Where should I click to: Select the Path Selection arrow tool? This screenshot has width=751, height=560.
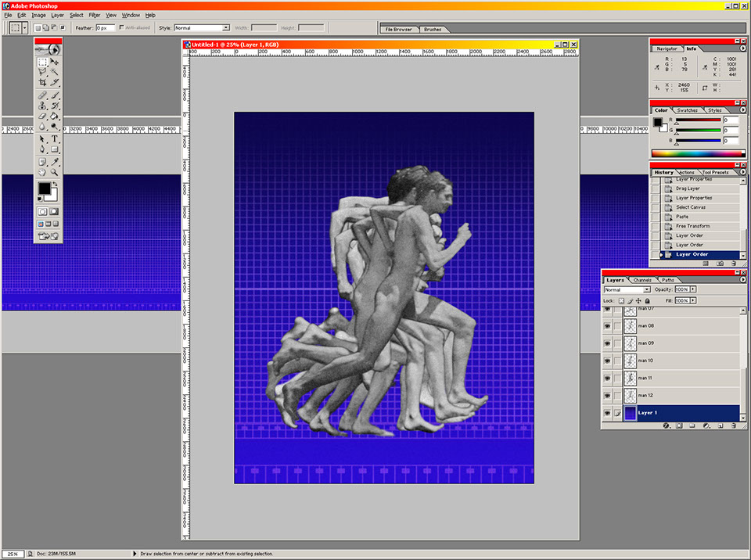click(42, 139)
